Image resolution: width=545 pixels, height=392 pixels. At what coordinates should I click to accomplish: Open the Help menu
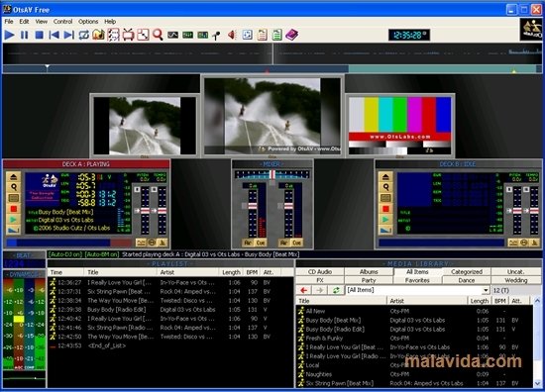(x=110, y=22)
